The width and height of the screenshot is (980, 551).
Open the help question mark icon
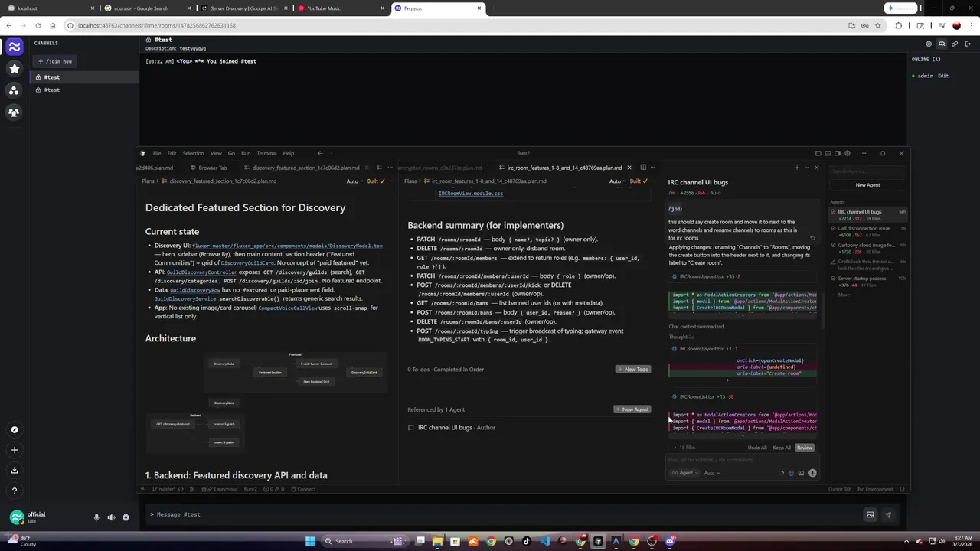14,491
